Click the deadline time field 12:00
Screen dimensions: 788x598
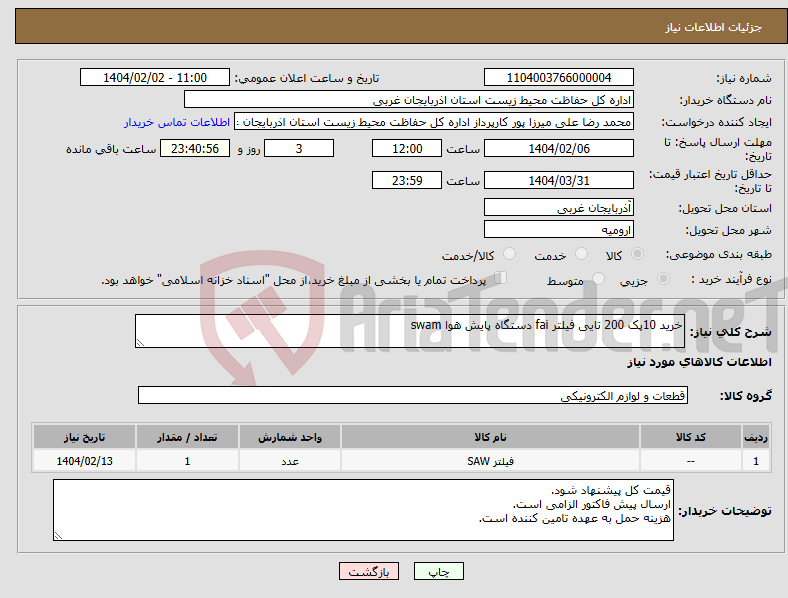pyautogui.click(x=407, y=148)
